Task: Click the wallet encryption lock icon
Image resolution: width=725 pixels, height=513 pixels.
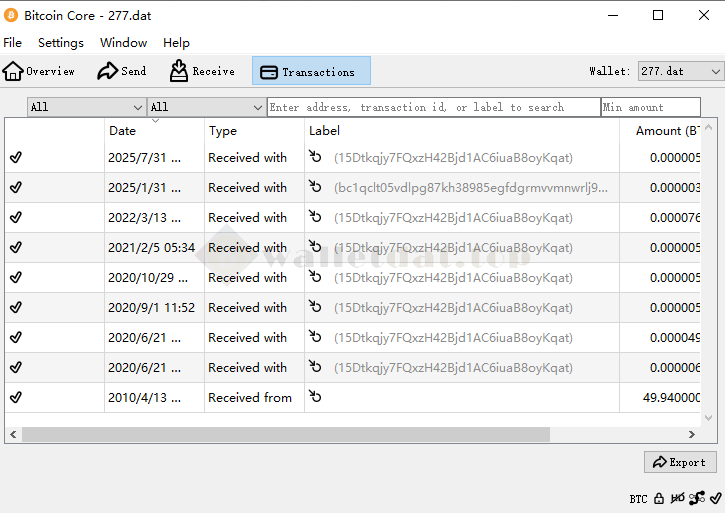Action: [659, 498]
